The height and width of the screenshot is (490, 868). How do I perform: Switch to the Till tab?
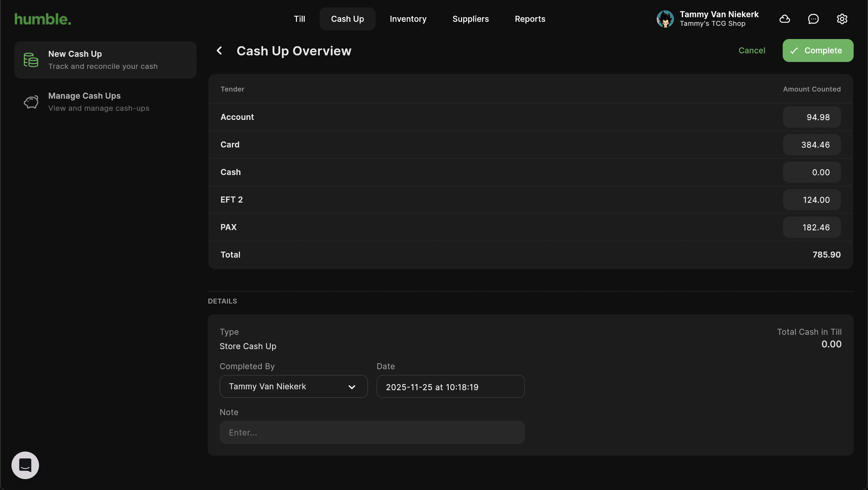point(299,19)
